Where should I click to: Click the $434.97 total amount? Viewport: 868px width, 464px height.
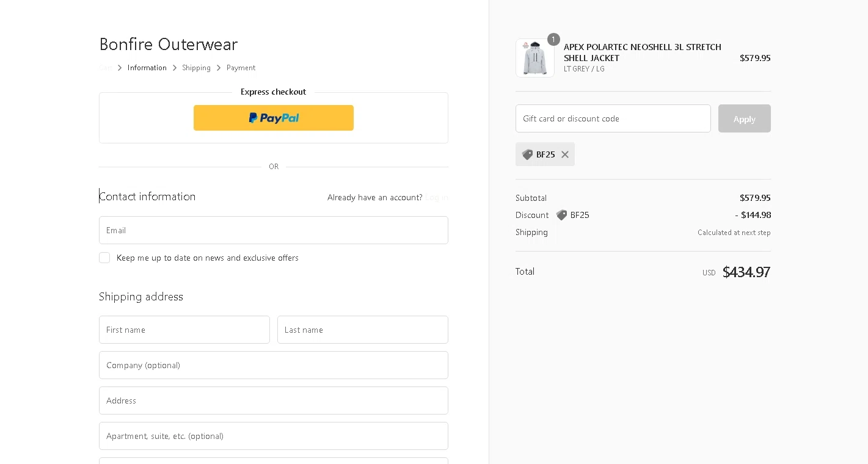(x=746, y=272)
